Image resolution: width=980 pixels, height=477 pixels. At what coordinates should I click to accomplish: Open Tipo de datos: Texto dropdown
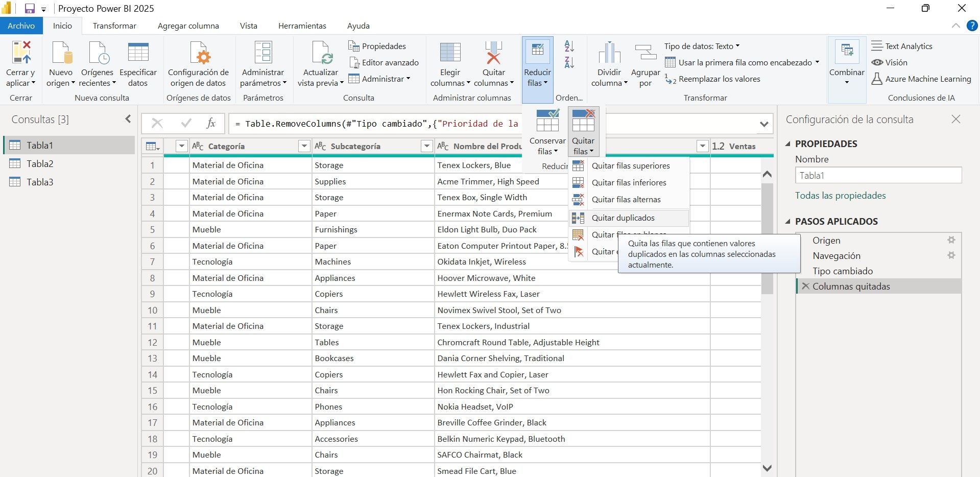tap(702, 46)
